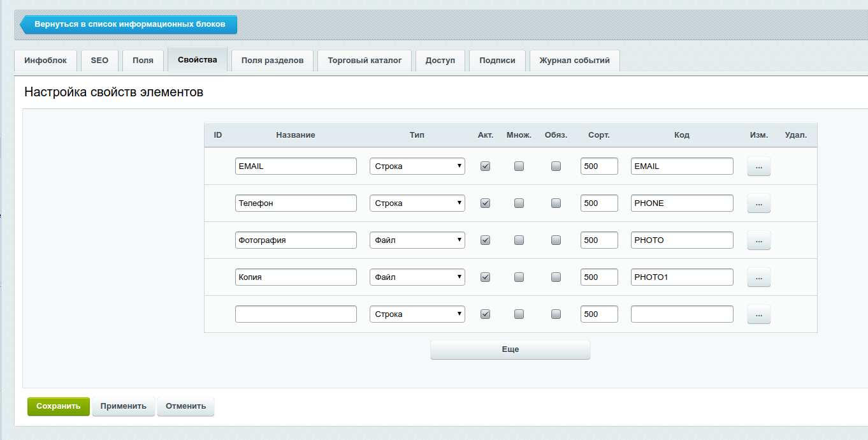Toggle Акт. checkbox for EMAIL property
This screenshot has width=868, height=440.
pos(485,166)
